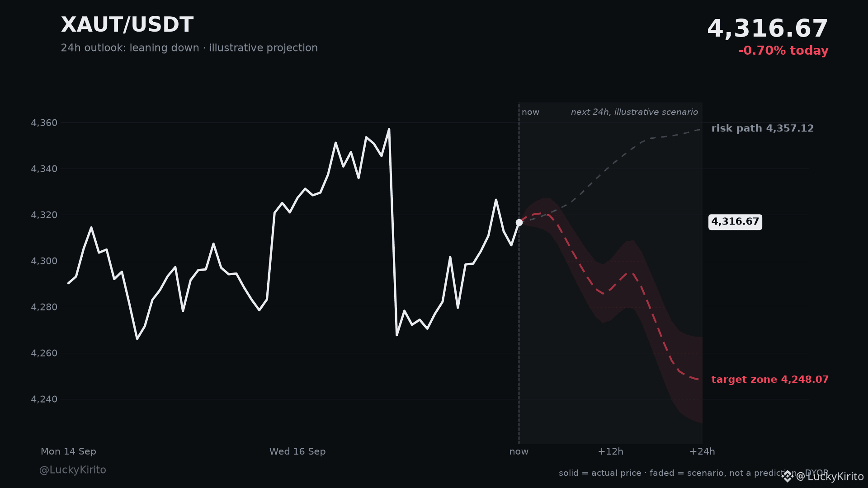Click the Binance logo icon beside LuckyKirito
Screen dimensions: 868x488
point(788,476)
